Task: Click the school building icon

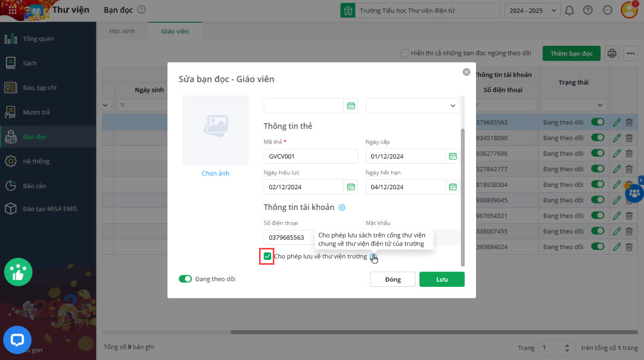Action: [x=347, y=10]
